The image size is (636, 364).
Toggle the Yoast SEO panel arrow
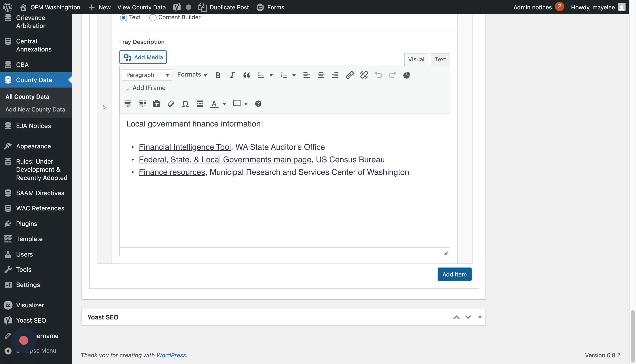480,317
